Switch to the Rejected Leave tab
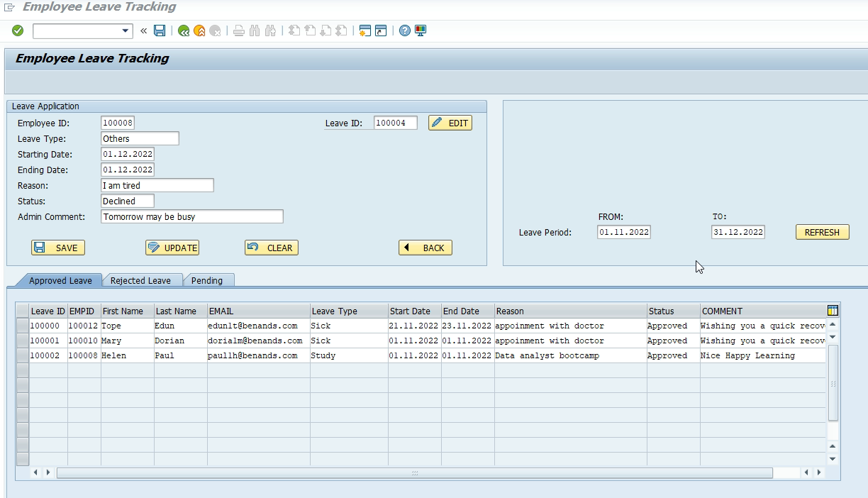Screen dimensions: 868x498 (x=142, y=280)
